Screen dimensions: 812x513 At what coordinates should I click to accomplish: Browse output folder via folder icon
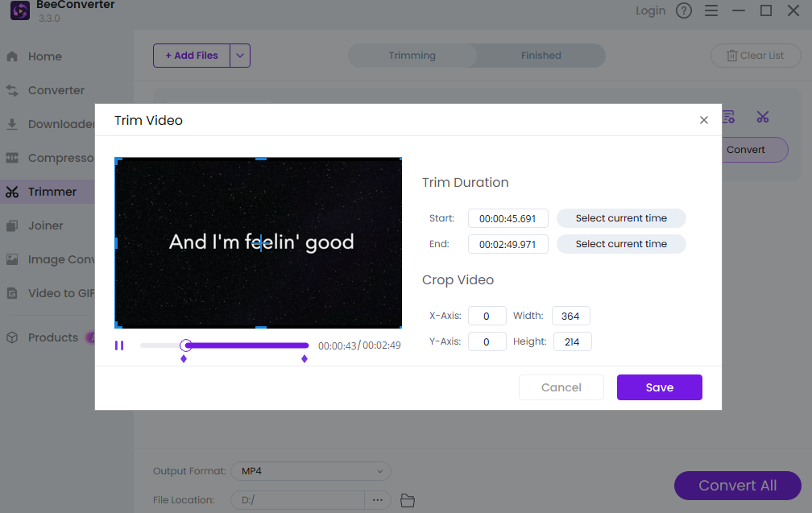408,501
